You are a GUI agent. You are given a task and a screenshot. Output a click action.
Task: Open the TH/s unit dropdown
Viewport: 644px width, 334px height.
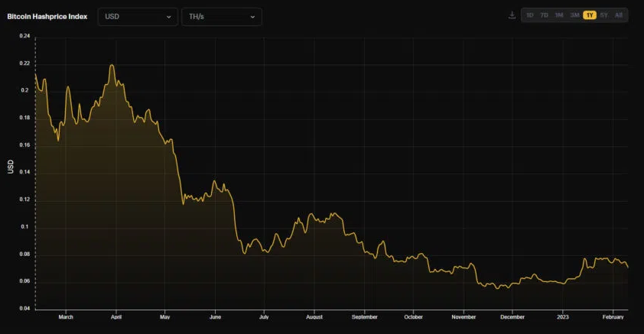coord(221,17)
